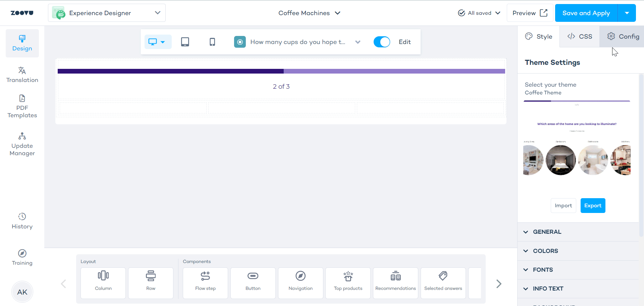Screen dimensions: 644x306
Task: Open the Coffee Machines project dropdown
Action: tap(309, 13)
